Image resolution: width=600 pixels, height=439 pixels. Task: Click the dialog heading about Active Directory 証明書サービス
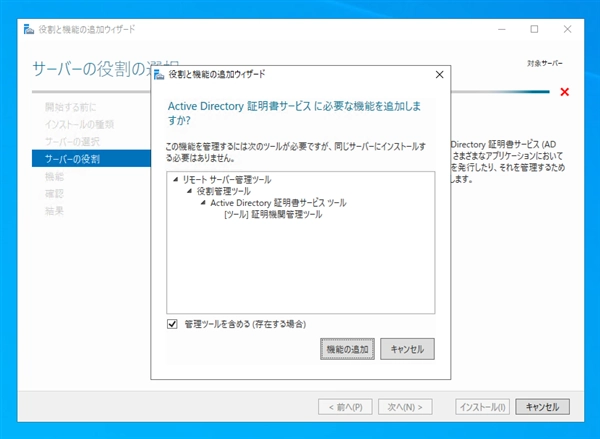point(294,113)
